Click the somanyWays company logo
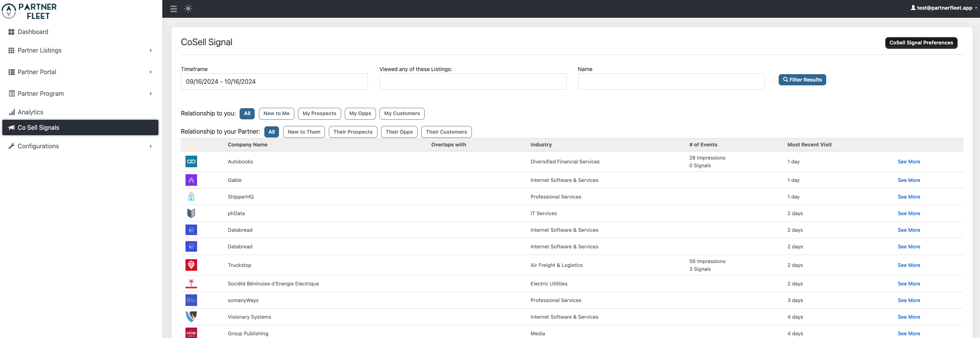The height and width of the screenshot is (338, 980). pyautogui.click(x=191, y=300)
